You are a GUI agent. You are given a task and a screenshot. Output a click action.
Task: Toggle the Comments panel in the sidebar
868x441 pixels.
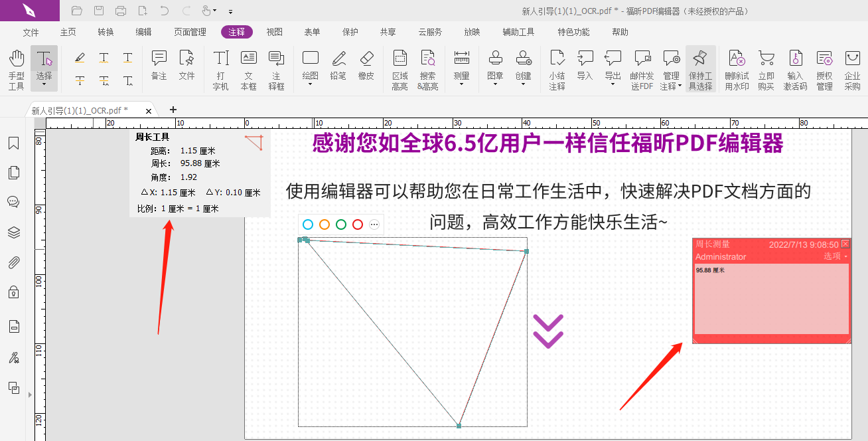point(13,202)
